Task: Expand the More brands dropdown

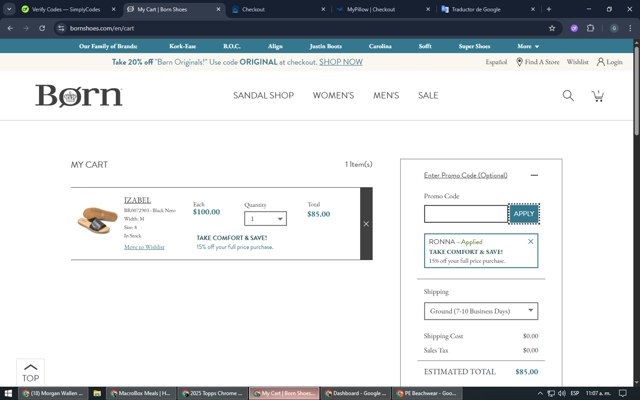Action: click(x=528, y=46)
